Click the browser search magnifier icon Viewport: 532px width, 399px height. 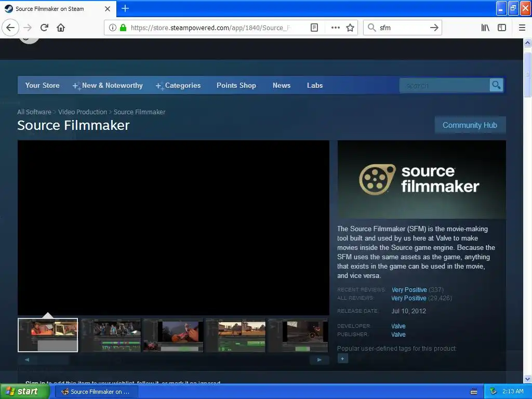[x=372, y=28]
